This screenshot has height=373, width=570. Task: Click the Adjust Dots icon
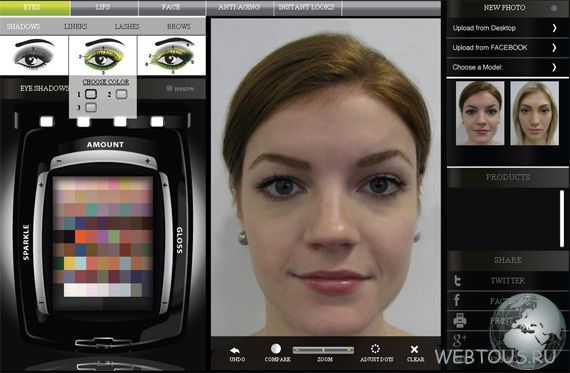coord(375,349)
